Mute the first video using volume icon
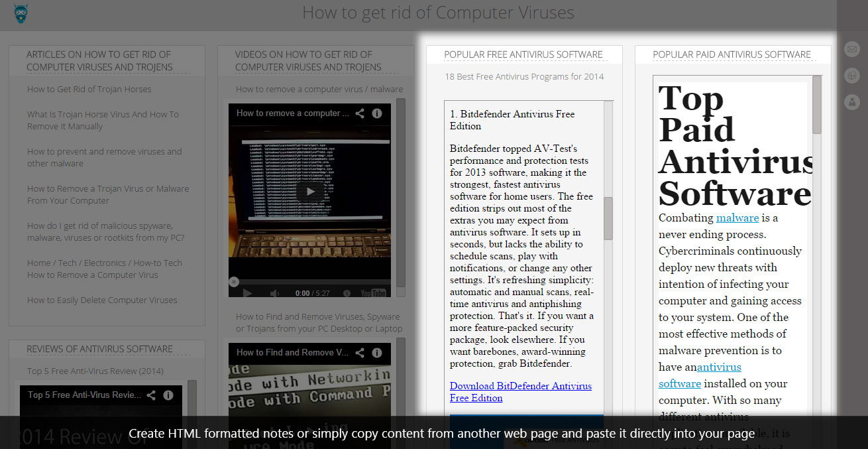 point(274,293)
